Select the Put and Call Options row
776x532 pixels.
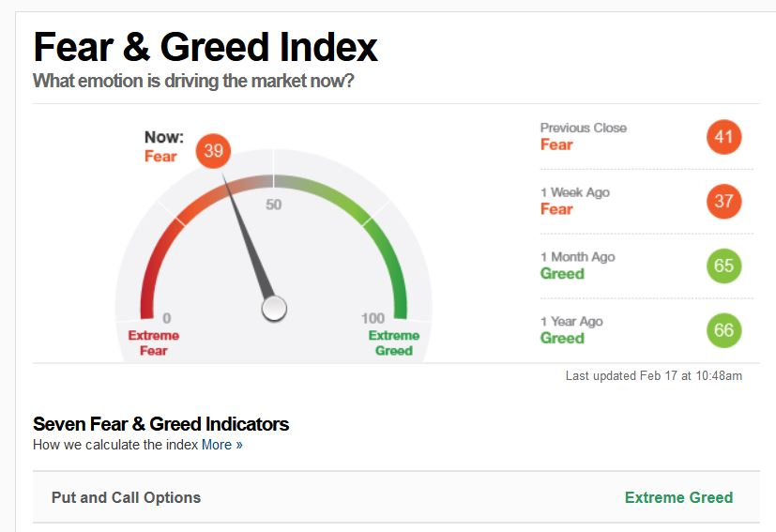point(396,497)
